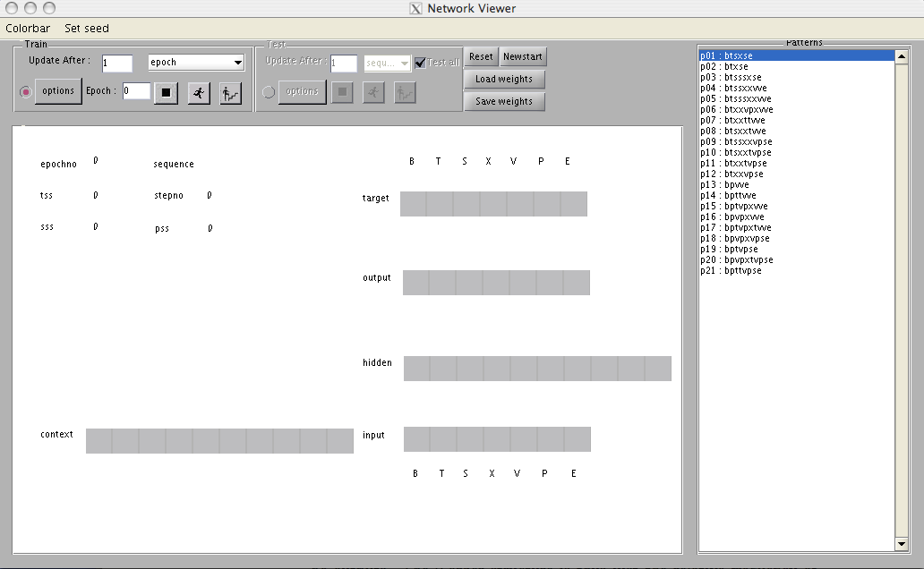The height and width of the screenshot is (569, 924).
Task: Open the Train epoch update dropdown
Action: [x=196, y=63]
